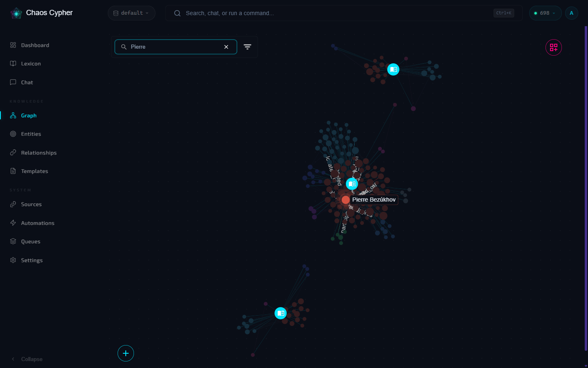Click the page vertical scrollbar
The width and height of the screenshot is (588, 368).
tap(586, 188)
